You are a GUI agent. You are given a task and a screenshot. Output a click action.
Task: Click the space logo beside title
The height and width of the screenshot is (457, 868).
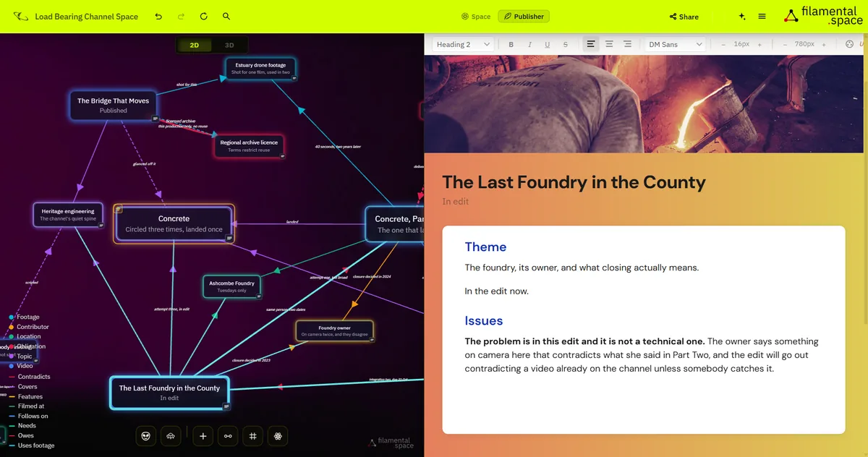[21, 16]
